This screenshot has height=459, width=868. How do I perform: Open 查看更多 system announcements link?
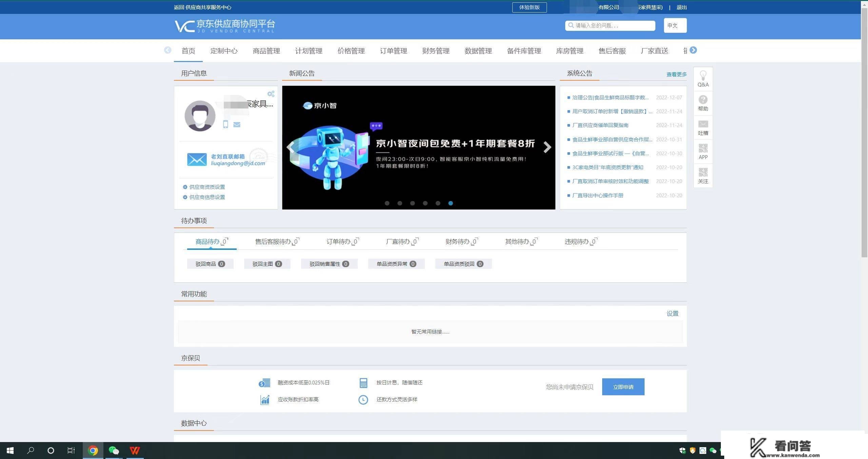pos(676,74)
